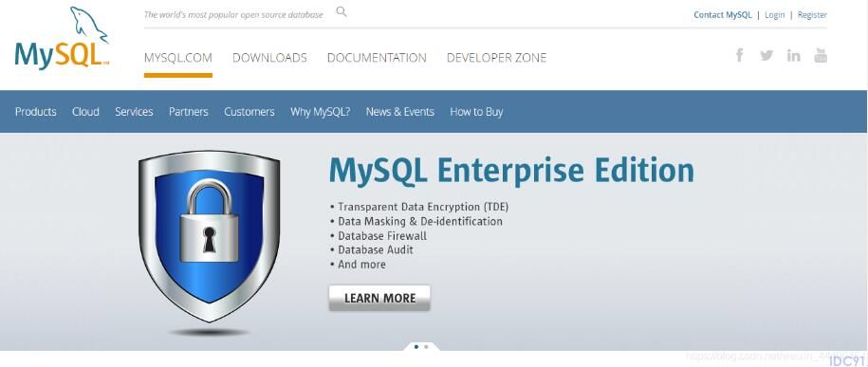Open the How to Buy menu item
This screenshot has height=367, width=868.
[476, 112]
